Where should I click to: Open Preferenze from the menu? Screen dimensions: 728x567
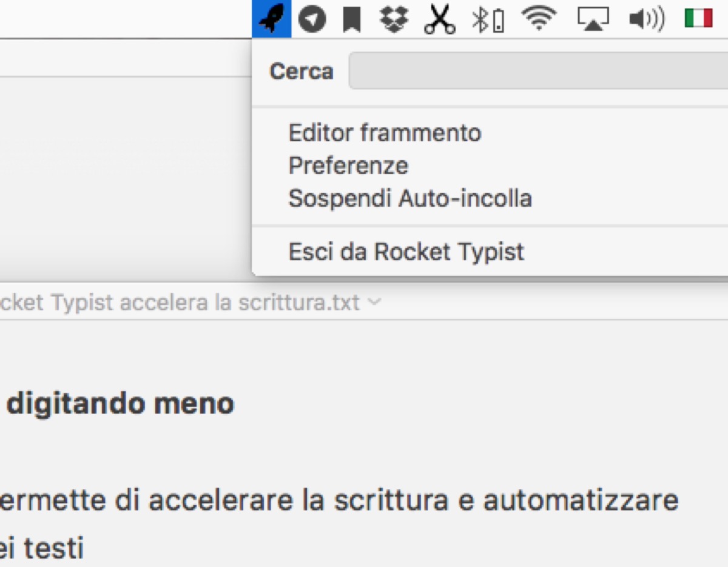click(x=348, y=166)
